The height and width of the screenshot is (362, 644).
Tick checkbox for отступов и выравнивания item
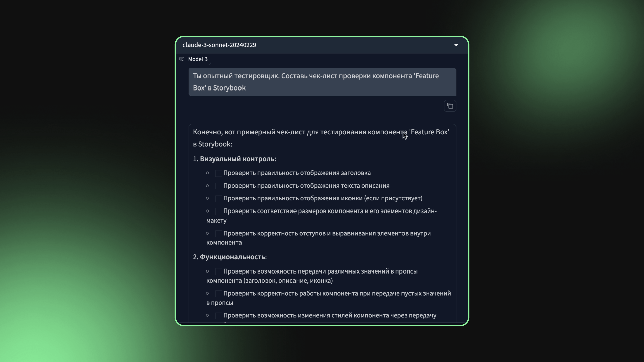point(218,234)
